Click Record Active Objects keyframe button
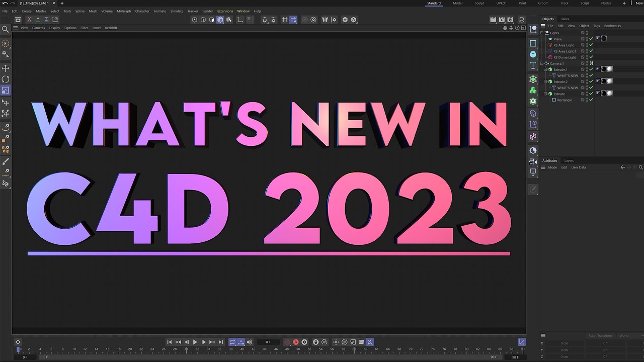The height and width of the screenshot is (362, 644). (x=287, y=342)
